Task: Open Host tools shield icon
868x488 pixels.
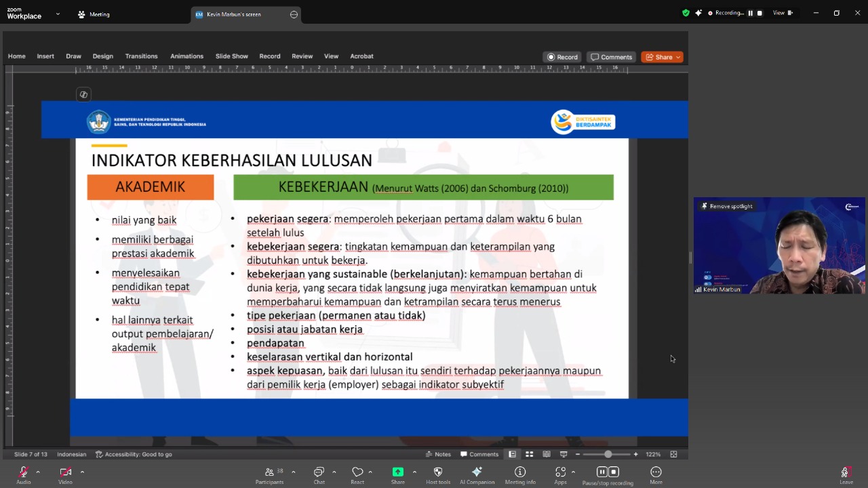Action: coord(437,472)
